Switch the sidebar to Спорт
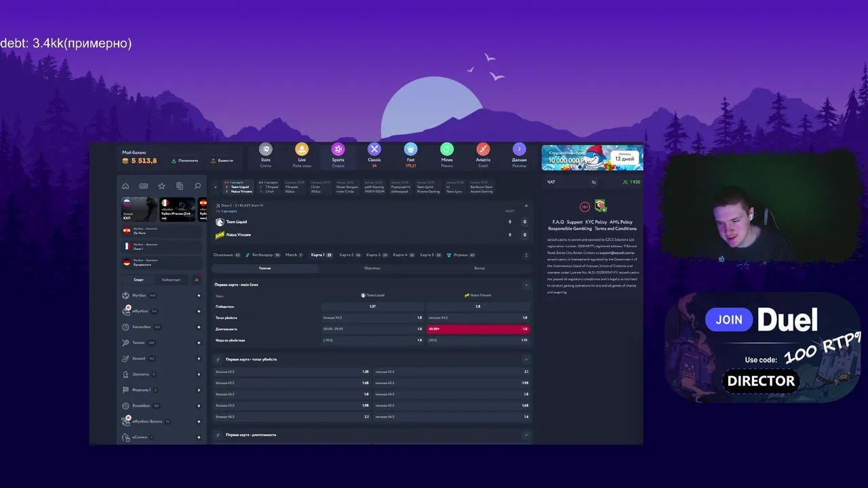Viewport: 868px width, 488px height. (x=138, y=279)
